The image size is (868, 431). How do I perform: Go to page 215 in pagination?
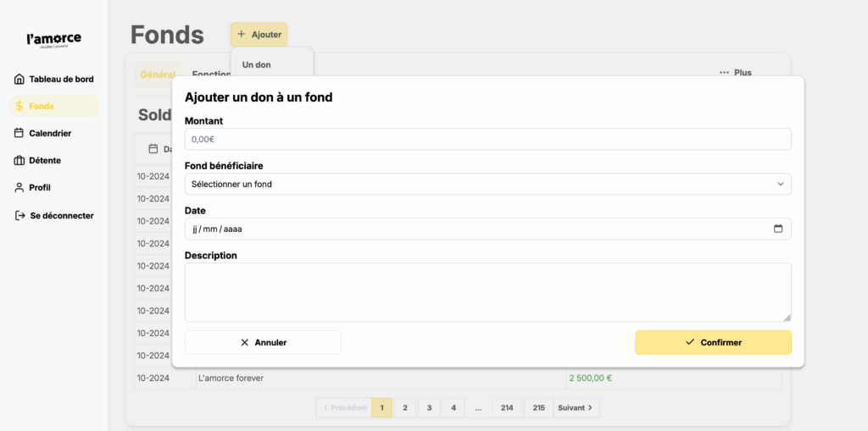pos(538,408)
